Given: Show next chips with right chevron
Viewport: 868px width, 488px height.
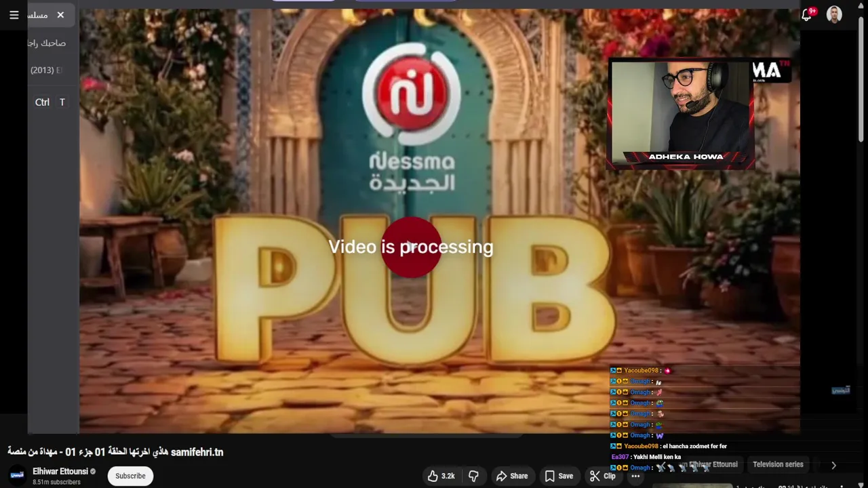Looking at the screenshot, I should (833, 465).
